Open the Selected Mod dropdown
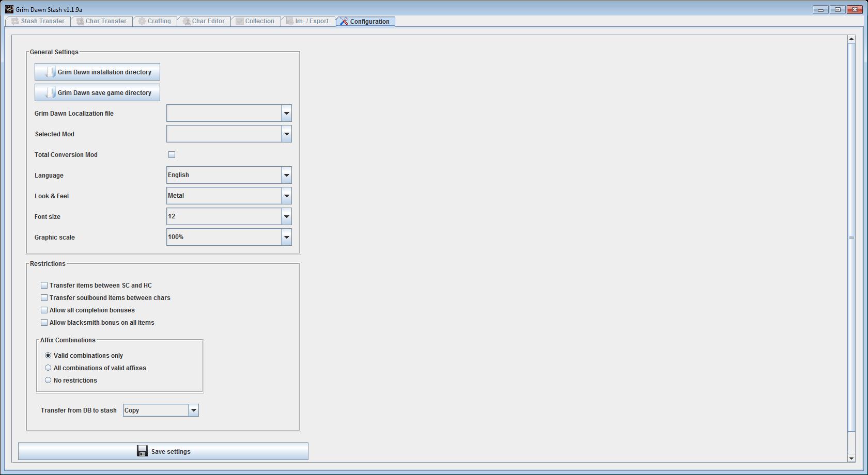Screen dimensions: 868x475 click(x=286, y=134)
